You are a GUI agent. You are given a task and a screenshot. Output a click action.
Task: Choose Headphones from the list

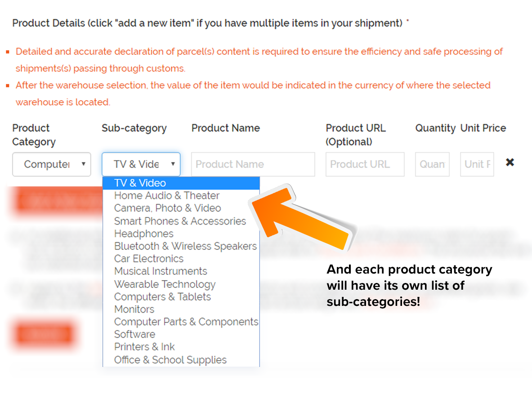[x=181, y=234]
